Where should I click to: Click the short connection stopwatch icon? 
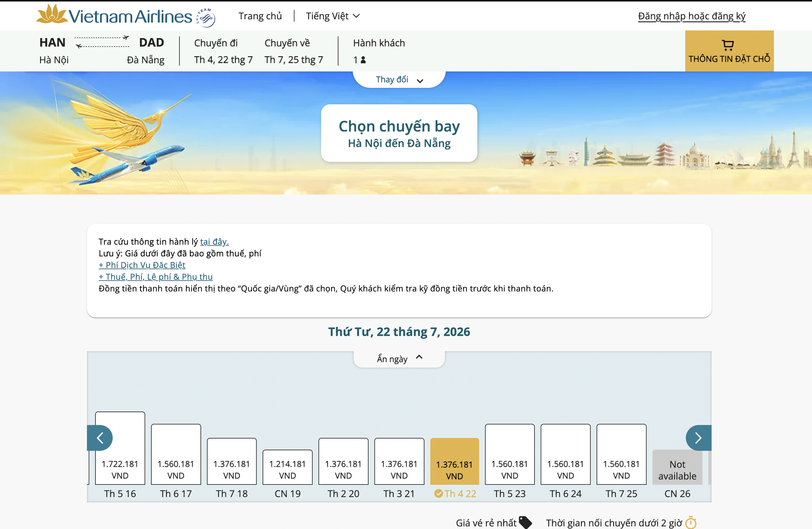pyautogui.click(x=691, y=523)
